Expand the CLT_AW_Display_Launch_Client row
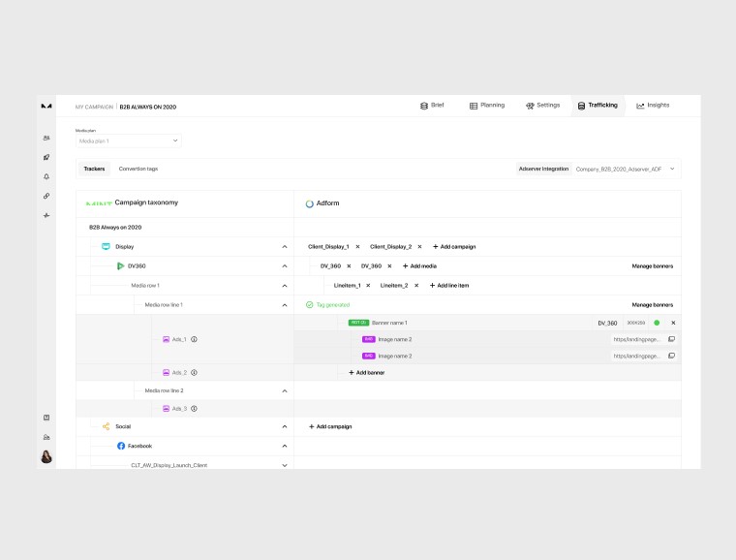 (x=285, y=465)
